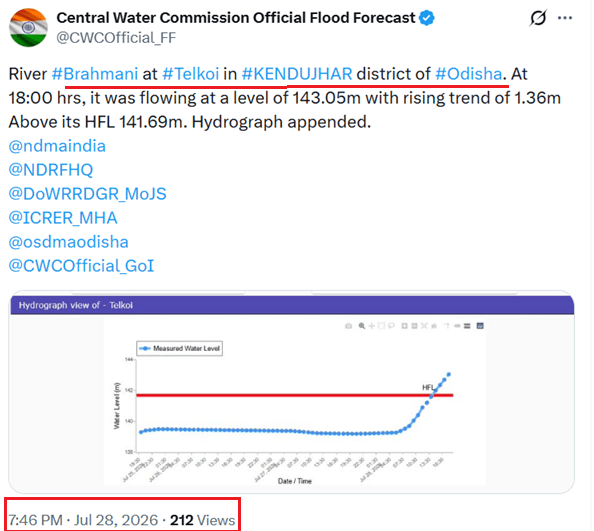
Task: Select the chart pan tool
Action: tap(372, 326)
